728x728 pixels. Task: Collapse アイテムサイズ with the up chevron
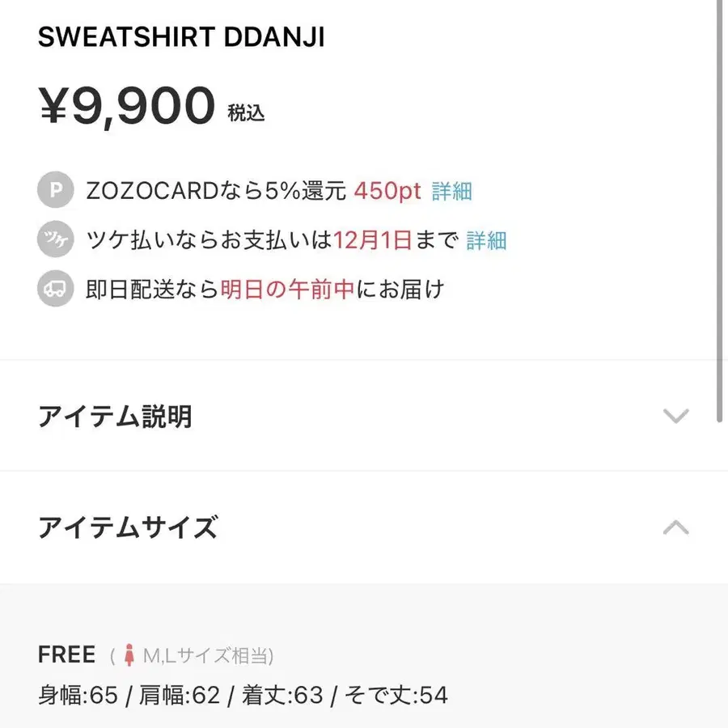[675, 527]
